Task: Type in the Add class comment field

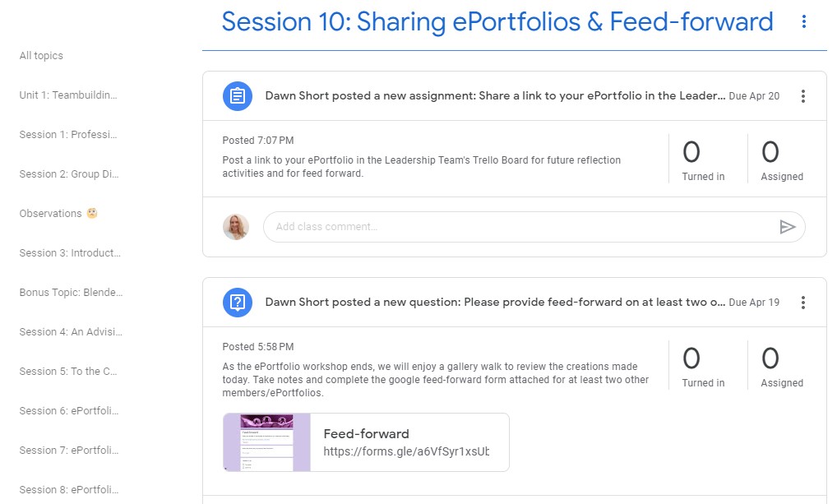Action: (518, 227)
